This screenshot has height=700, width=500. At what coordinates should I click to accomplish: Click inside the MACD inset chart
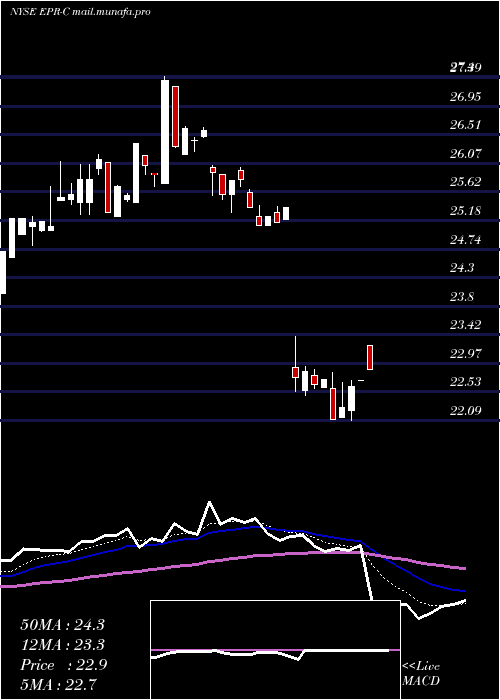[x=275, y=650]
